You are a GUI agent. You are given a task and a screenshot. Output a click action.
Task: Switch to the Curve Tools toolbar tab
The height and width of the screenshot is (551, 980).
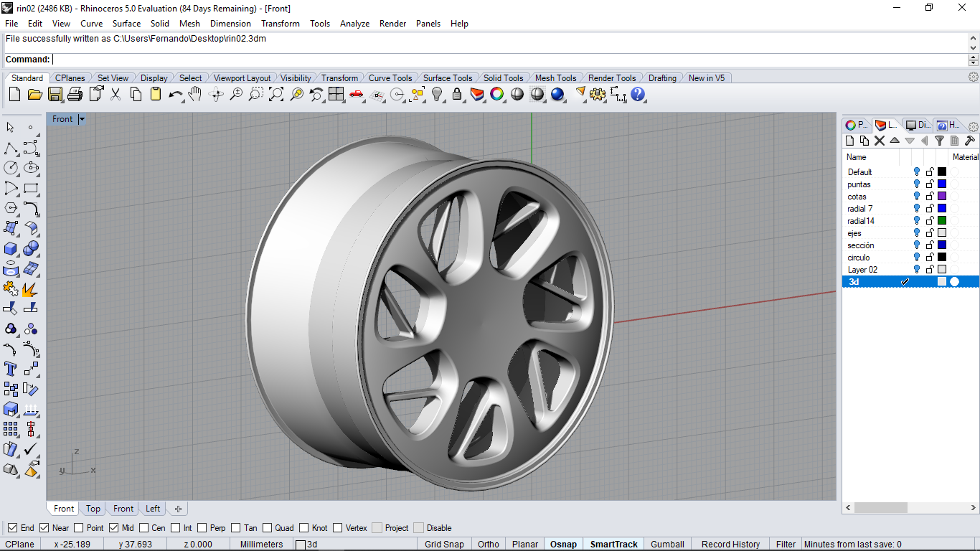(390, 78)
